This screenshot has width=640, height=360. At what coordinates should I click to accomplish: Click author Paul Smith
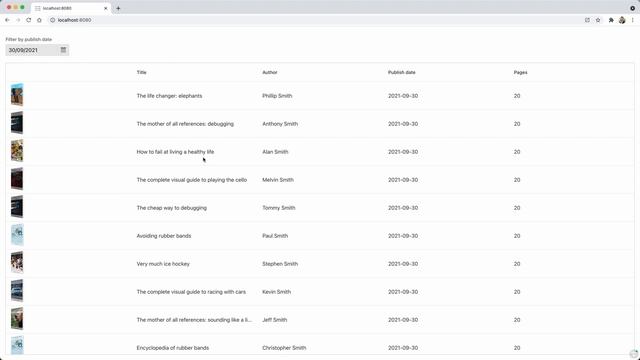point(275,236)
